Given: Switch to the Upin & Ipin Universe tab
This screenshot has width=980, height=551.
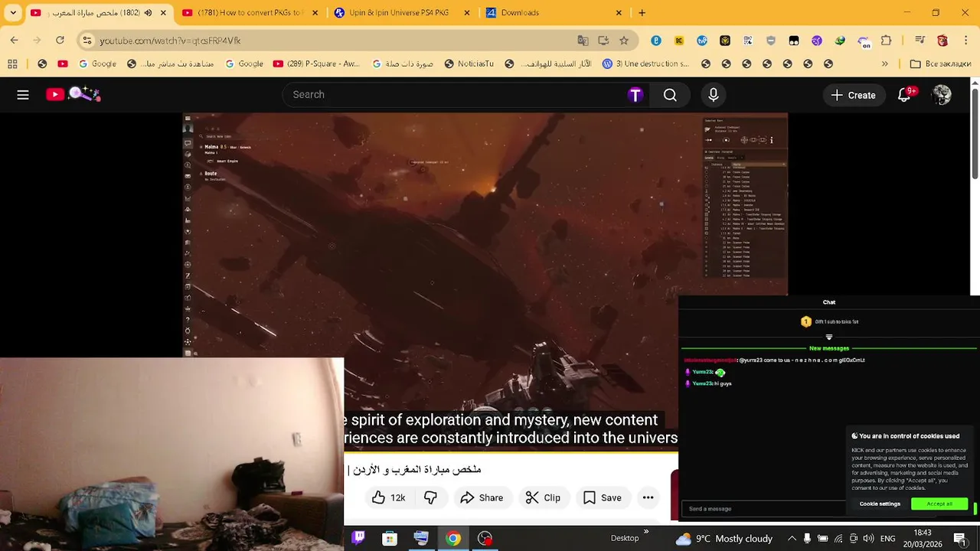Looking at the screenshot, I should (x=403, y=12).
